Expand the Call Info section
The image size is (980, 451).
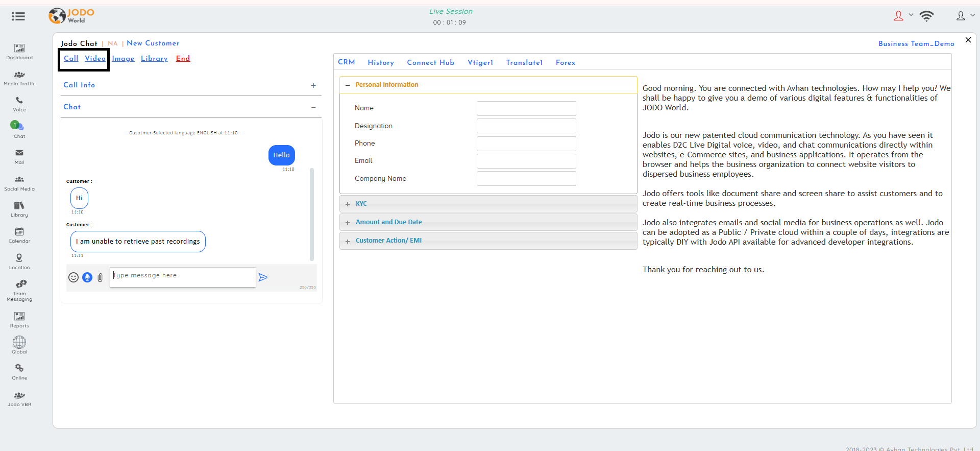pos(313,85)
